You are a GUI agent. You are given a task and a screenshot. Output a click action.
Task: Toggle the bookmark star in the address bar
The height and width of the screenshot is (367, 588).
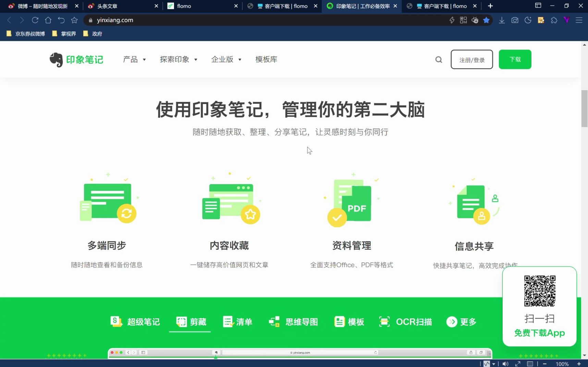tap(486, 20)
